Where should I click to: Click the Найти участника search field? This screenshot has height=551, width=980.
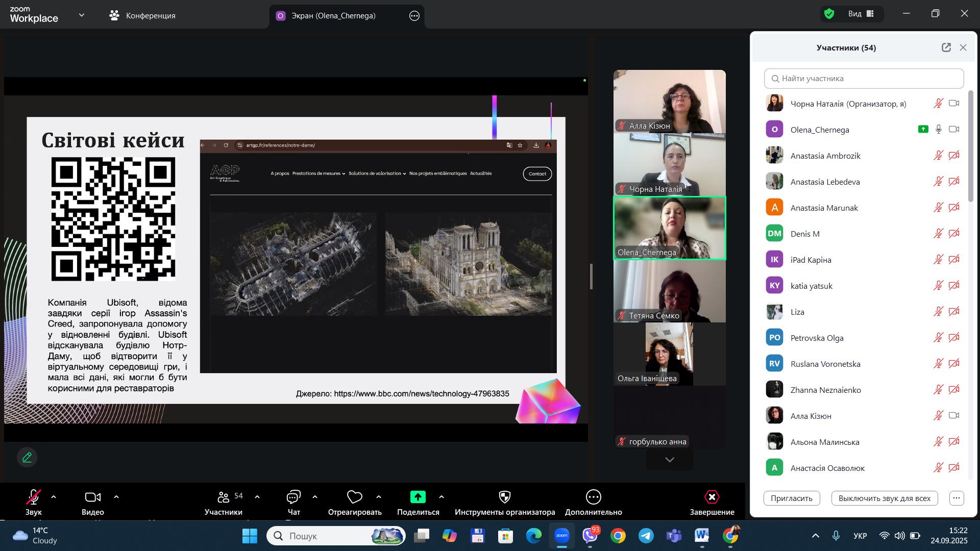864,79
